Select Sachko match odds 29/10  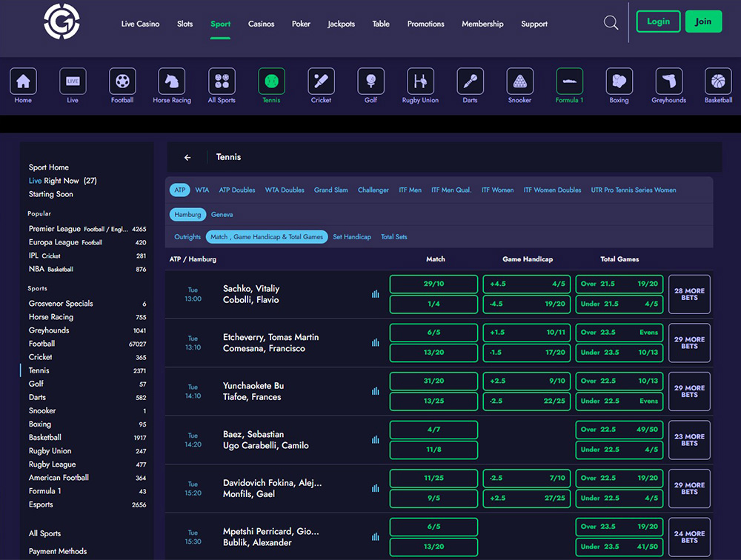(x=433, y=284)
